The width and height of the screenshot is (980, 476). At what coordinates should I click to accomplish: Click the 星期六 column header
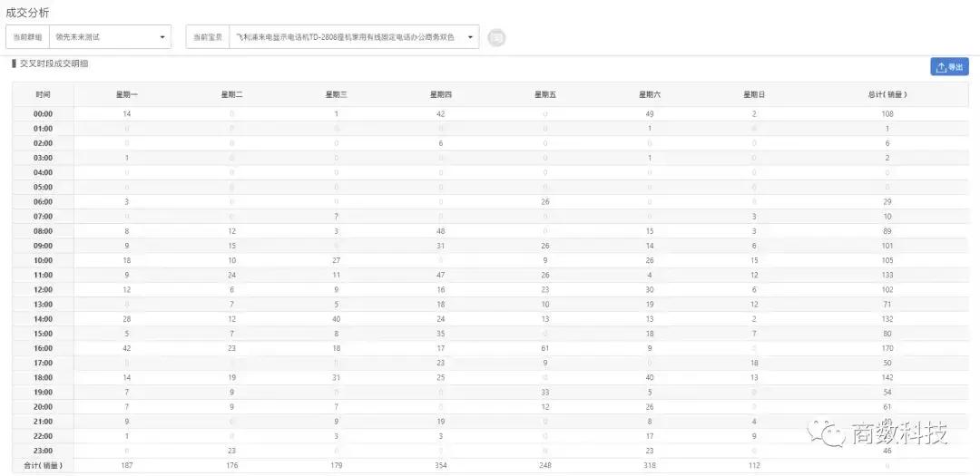(x=650, y=95)
